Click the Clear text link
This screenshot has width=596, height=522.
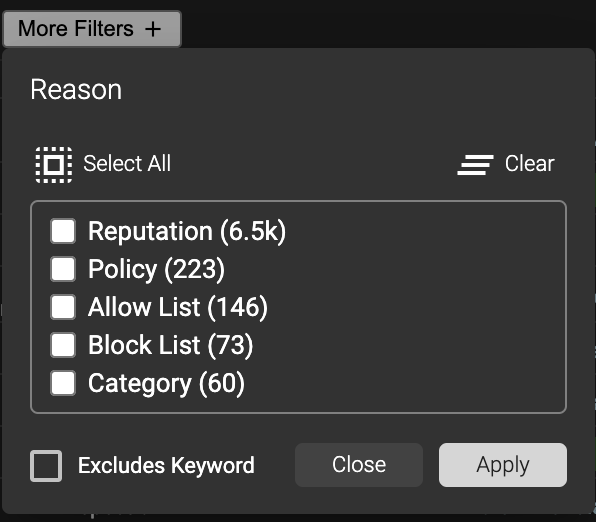click(529, 163)
